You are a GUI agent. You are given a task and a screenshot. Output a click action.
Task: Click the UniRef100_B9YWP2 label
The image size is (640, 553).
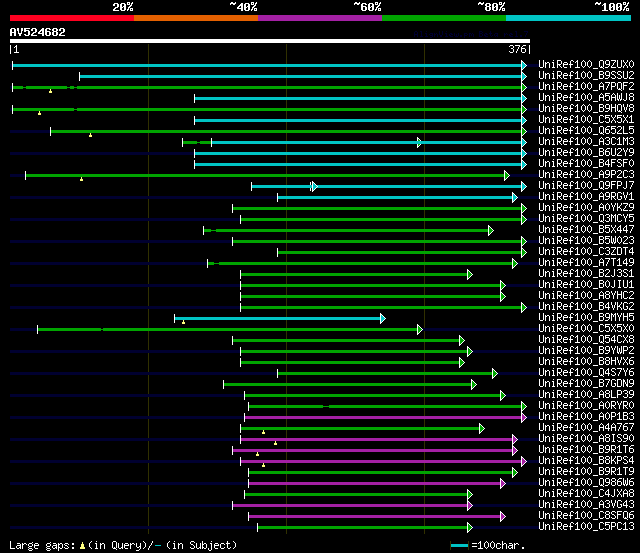586,351
